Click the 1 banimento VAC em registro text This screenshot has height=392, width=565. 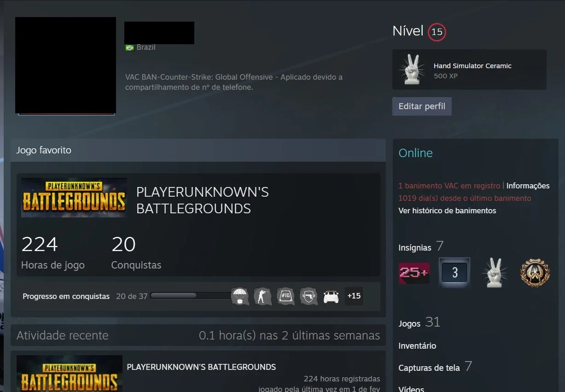pyautogui.click(x=449, y=186)
